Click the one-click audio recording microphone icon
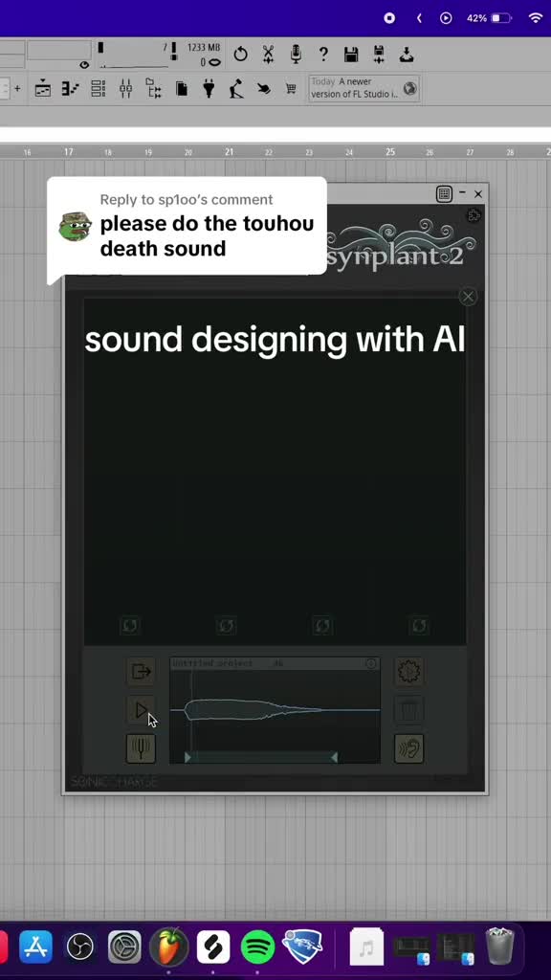The height and width of the screenshot is (980, 551). click(297, 55)
